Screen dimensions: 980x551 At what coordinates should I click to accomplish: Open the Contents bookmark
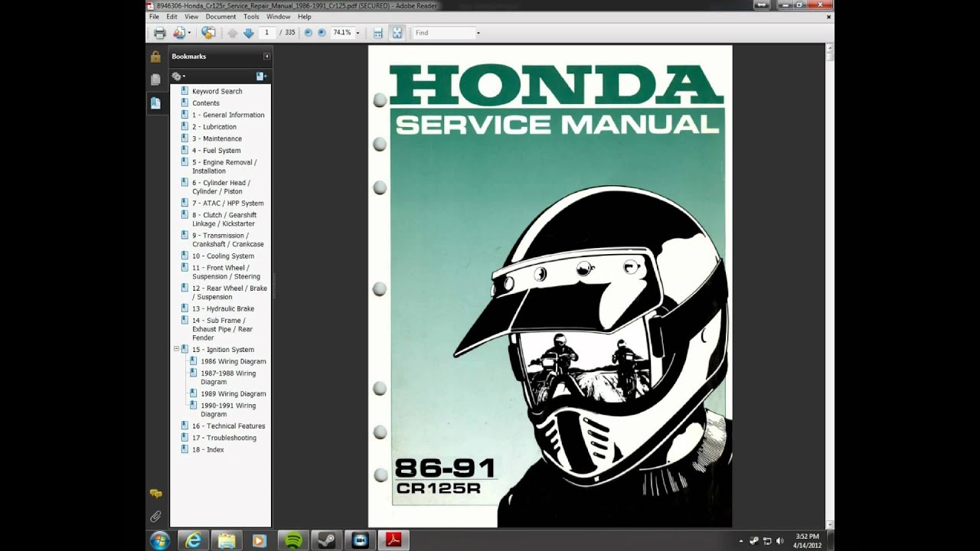(x=205, y=103)
